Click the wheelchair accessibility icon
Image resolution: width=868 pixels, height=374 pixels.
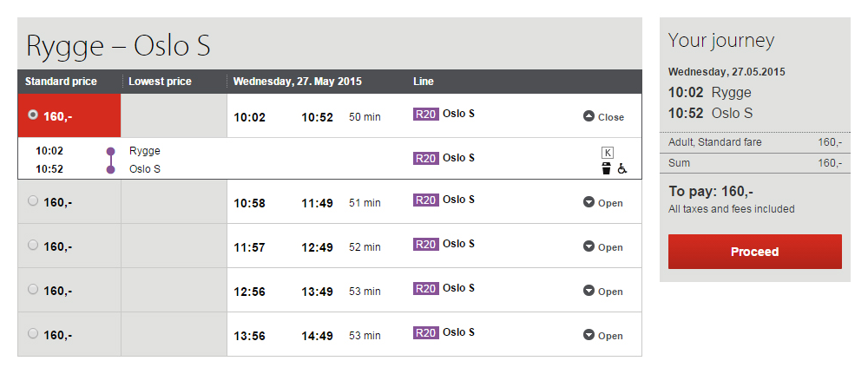point(622,169)
